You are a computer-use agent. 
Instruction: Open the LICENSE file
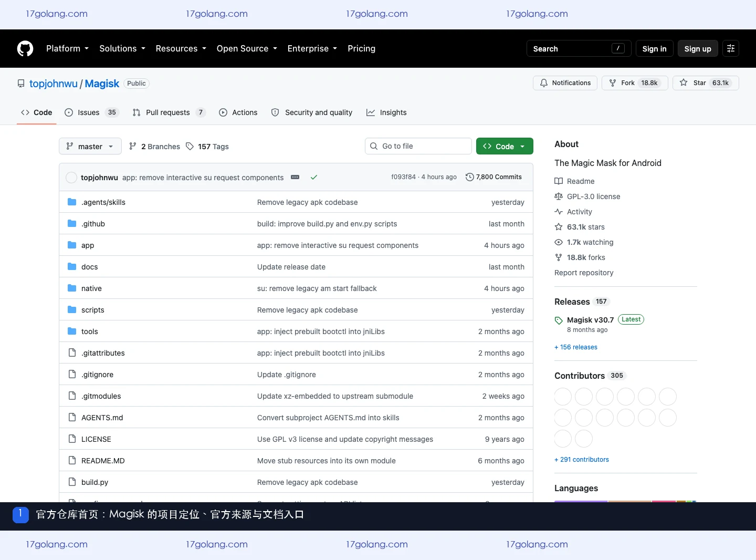coord(96,439)
